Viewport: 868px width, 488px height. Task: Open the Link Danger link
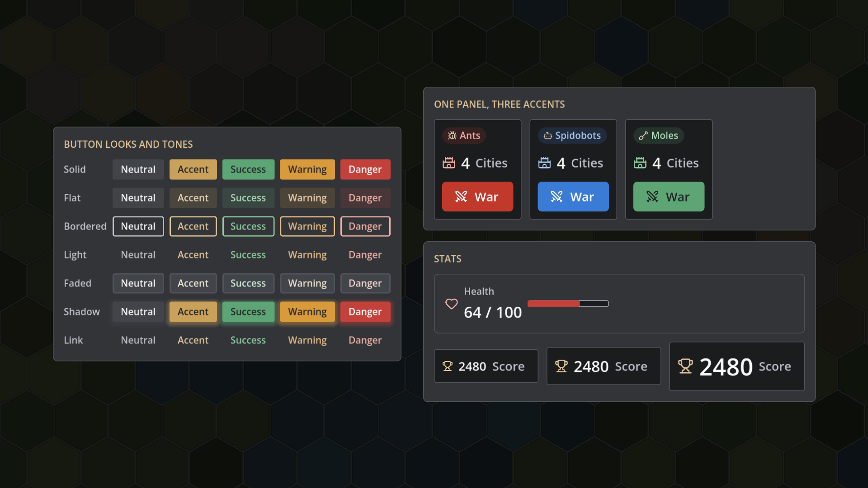click(365, 340)
